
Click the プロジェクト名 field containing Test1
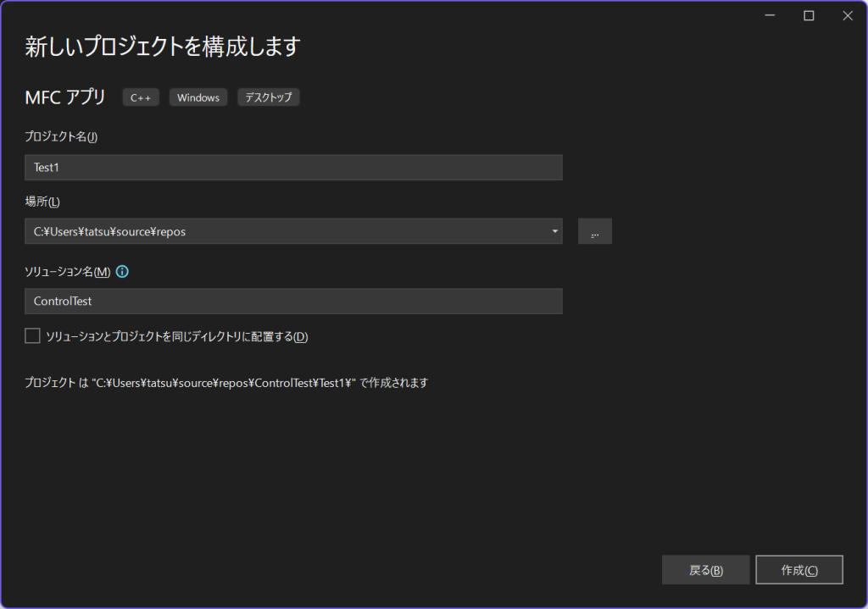pos(293,168)
